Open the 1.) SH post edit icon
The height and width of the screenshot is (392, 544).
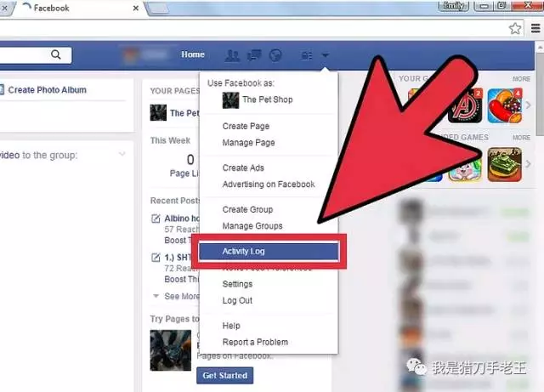[156, 258]
